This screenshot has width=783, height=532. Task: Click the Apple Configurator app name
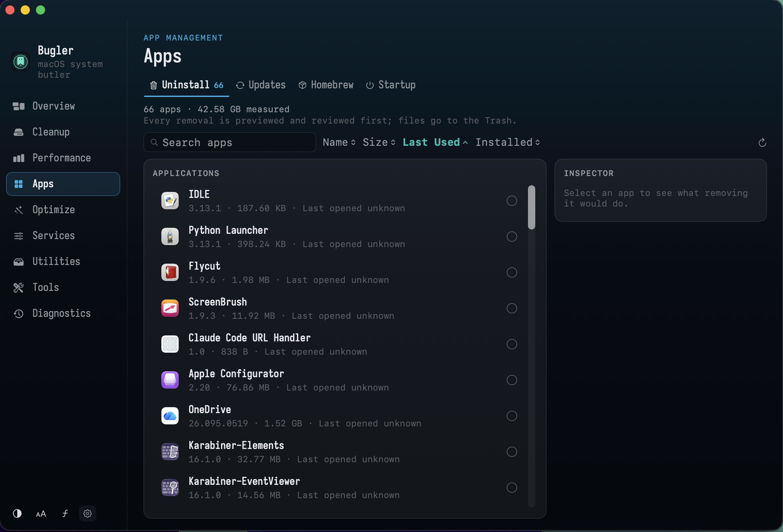[x=236, y=374]
